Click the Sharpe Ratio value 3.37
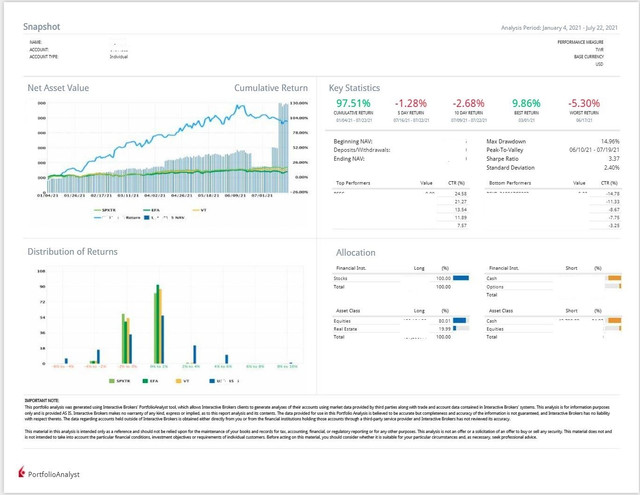The image size is (640, 495). coord(614,159)
